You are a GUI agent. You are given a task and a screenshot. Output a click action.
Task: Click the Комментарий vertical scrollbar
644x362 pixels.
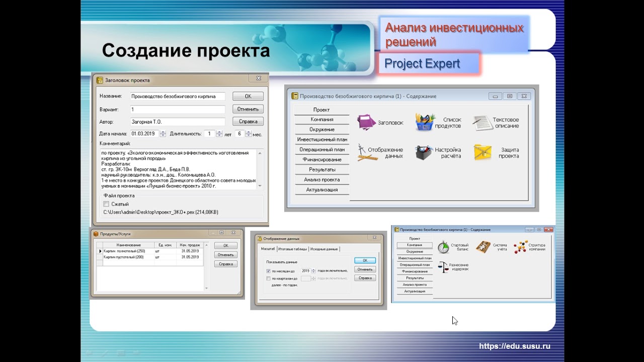coord(260,169)
